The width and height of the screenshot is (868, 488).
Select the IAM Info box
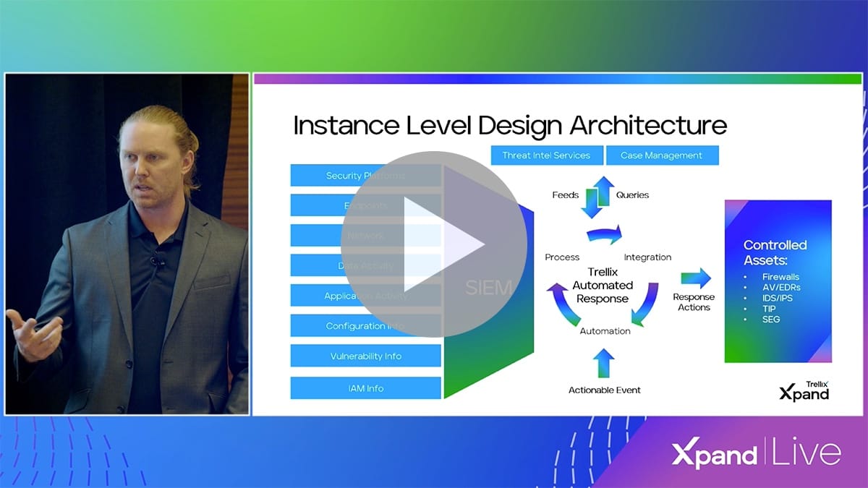[x=365, y=388]
